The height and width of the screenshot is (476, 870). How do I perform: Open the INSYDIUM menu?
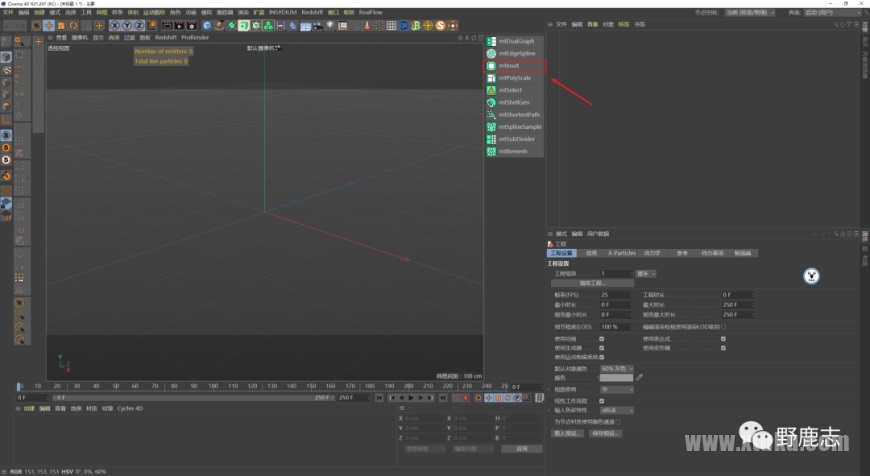[282, 12]
